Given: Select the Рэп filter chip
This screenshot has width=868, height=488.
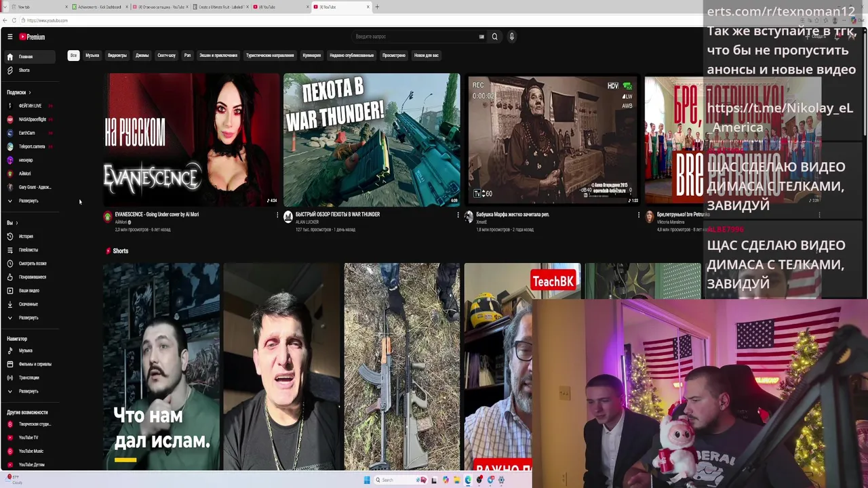Looking at the screenshot, I should pos(187,56).
